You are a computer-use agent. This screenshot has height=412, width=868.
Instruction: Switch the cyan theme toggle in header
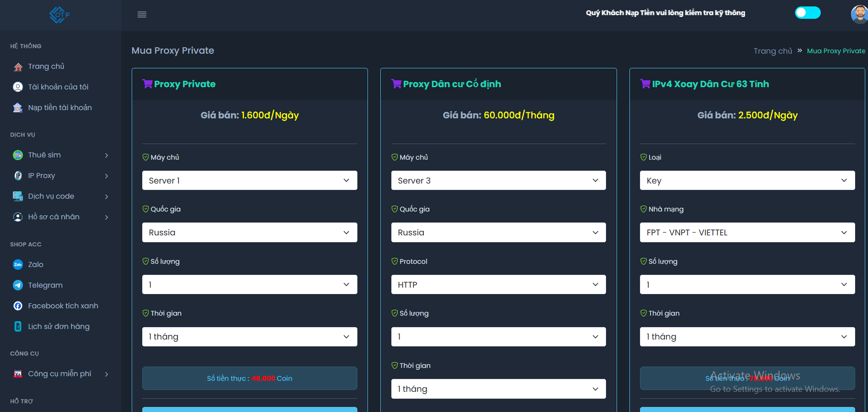tap(807, 13)
